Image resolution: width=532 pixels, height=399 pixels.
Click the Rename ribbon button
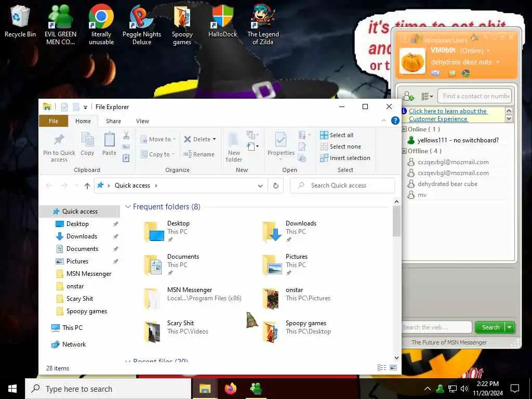click(x=199, y=154)
